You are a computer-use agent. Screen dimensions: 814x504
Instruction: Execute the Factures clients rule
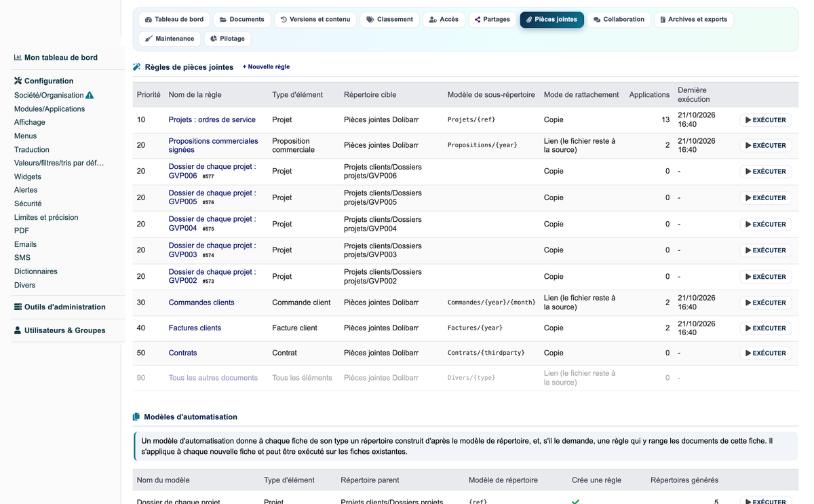pos(765,328)
